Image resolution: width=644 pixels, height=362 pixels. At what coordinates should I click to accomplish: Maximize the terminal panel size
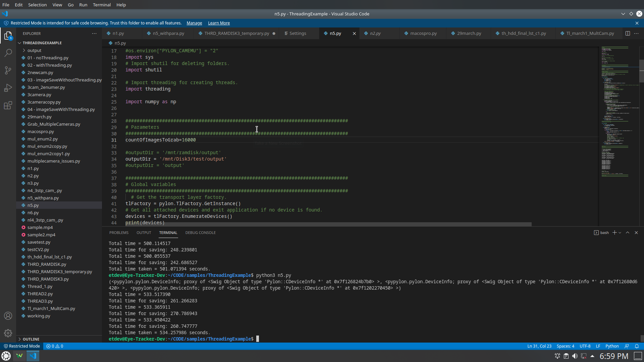click(x=628, y=233)
